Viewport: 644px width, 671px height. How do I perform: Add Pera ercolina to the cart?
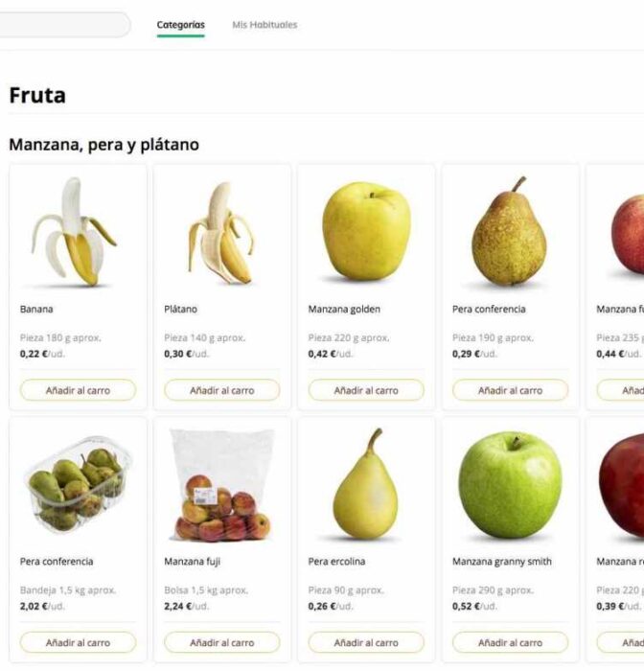(366, 642)
